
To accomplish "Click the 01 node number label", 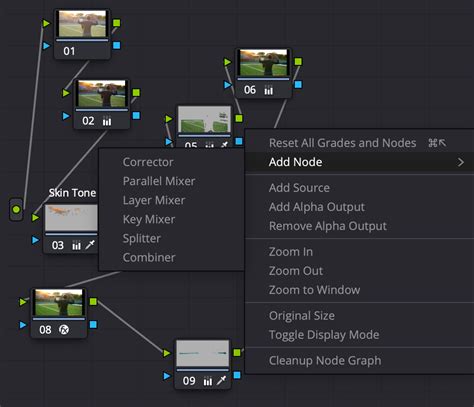I will (x=69, y=51).
